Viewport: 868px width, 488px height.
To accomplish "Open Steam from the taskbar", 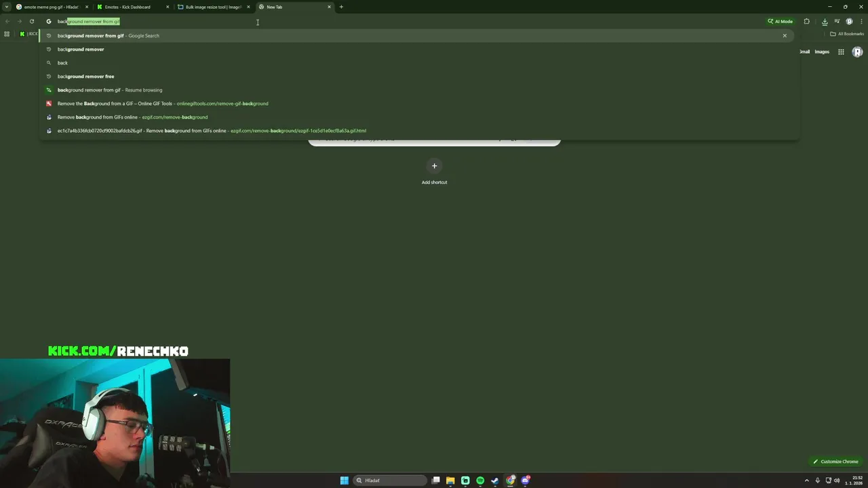I will coord(495,481).
